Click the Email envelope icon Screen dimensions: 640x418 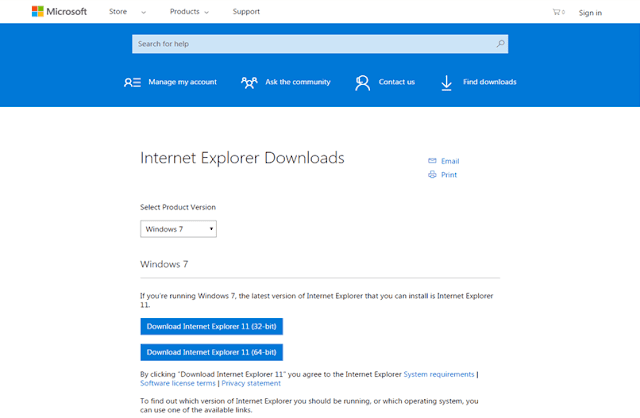point(432,161)
